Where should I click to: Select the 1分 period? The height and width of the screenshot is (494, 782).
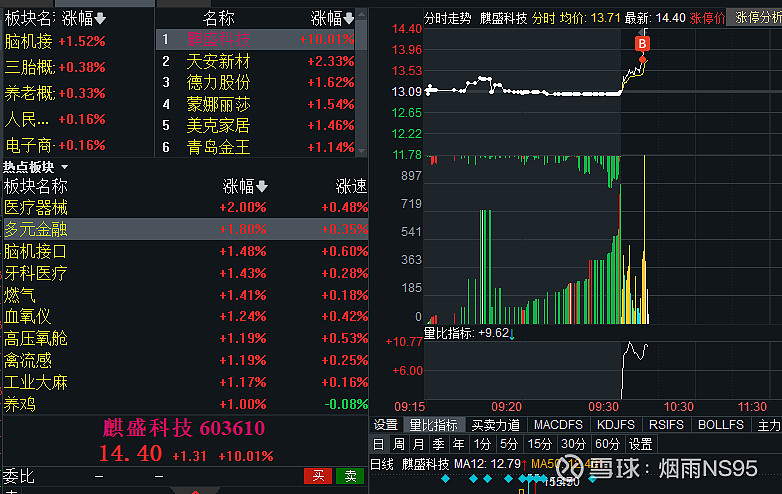482,444
